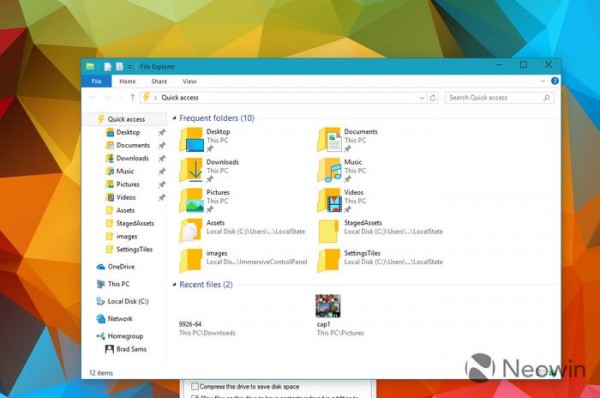
Task: Collapse the Frequent folders group
Action: point(174,118)
